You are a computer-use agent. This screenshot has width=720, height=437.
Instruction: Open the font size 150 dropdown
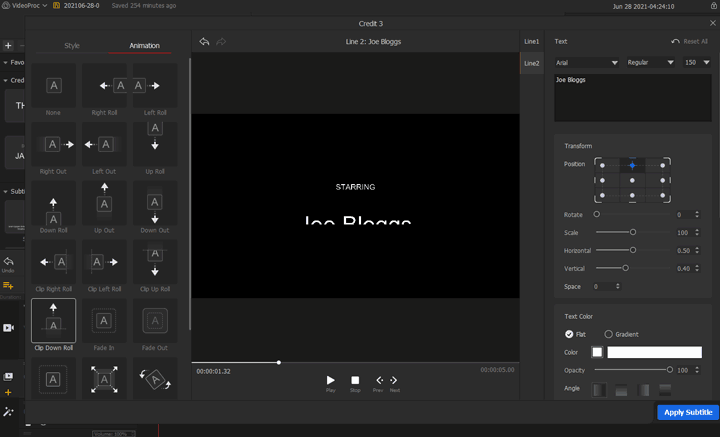tap(696, 62)
